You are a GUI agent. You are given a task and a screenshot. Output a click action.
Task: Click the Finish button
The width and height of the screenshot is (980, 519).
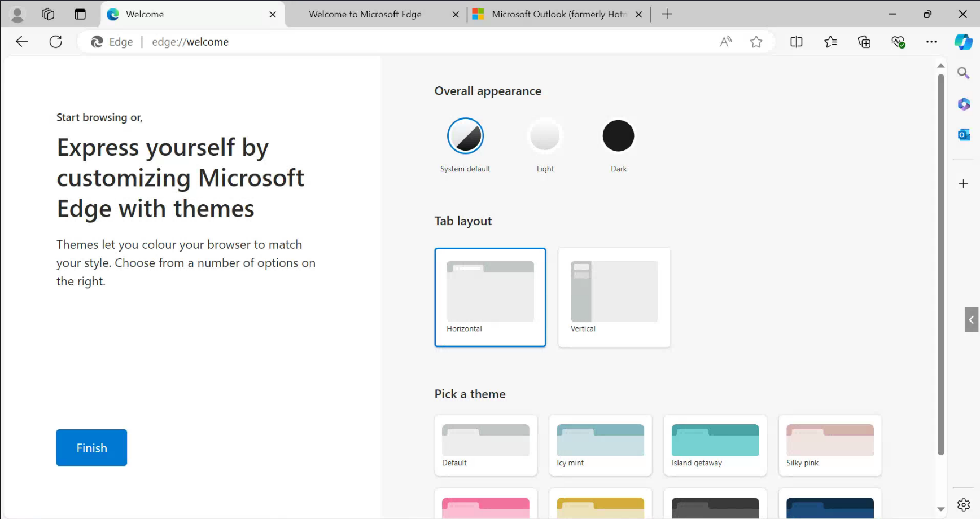coord(91,447)
